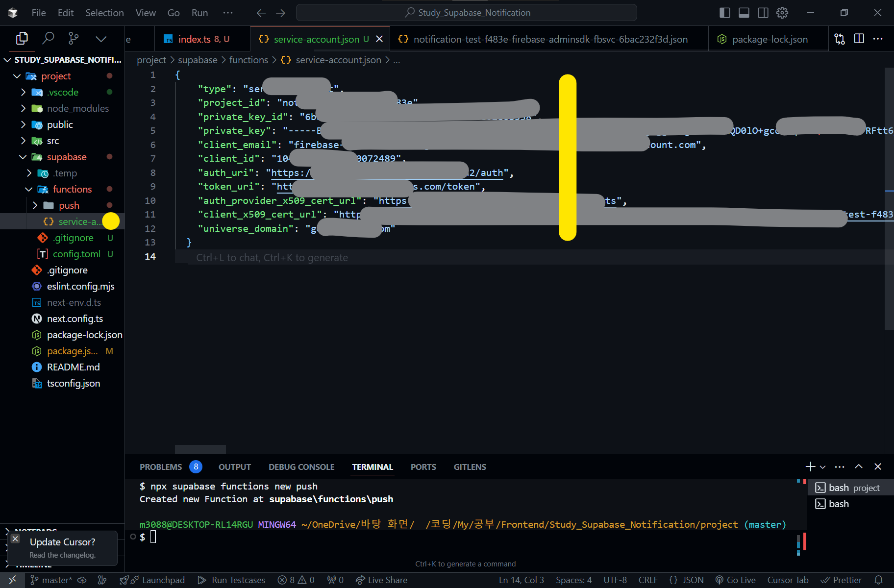The width and height of the screenshot is (894, 588).
Task: Toggle secondary side bar layout icon
Action: (763, 13)
